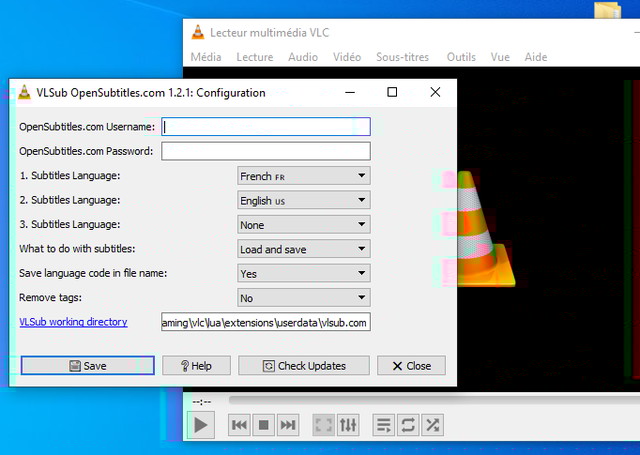Click the Help button
The height and width of the screenshot is (455, 640).
point(196,365)
